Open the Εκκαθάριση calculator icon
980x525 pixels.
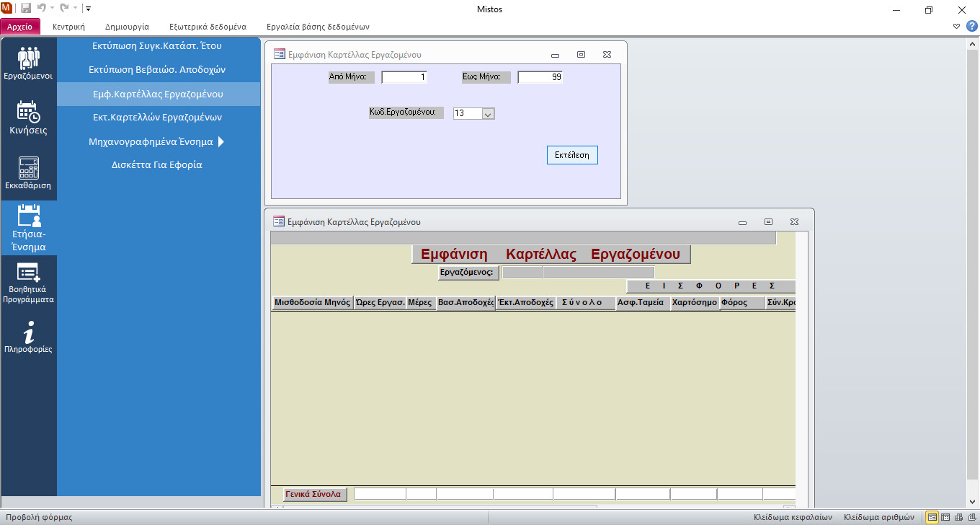[28, 173]
